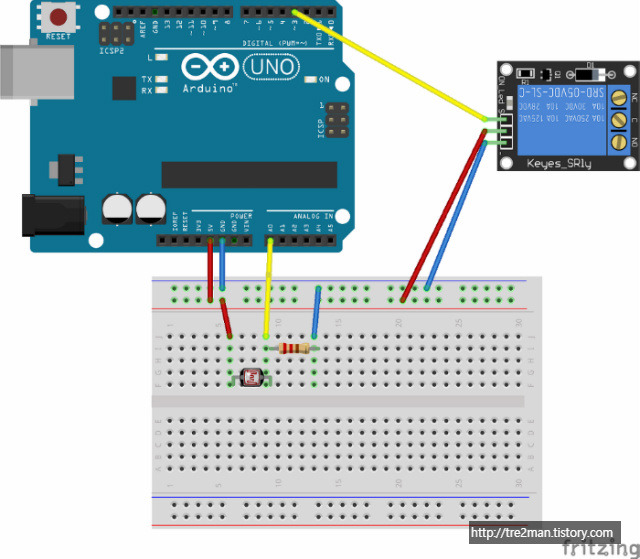
Task: Click the breadboard center divider channel
Action: coord(338,402)
